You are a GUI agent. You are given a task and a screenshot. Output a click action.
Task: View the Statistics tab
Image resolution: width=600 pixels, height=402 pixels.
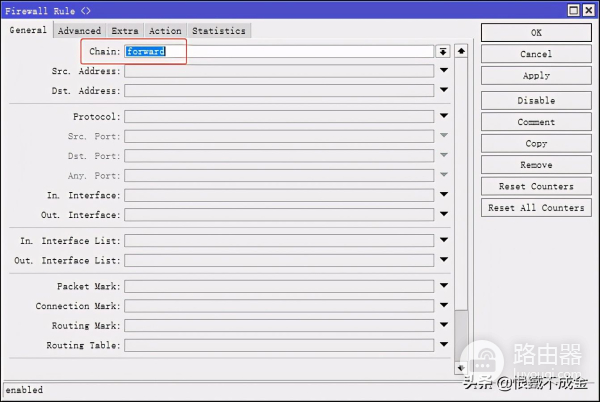[218, 31]
